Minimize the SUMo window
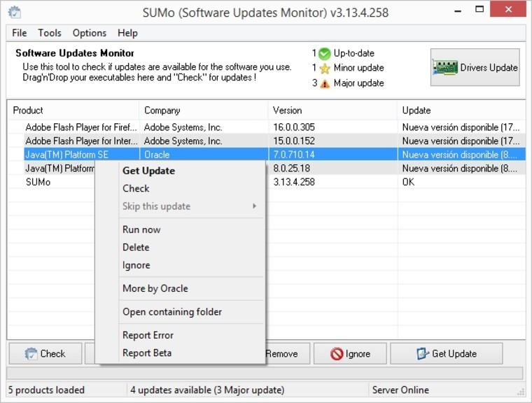The height and width of the screenshot is (403, 532). [x=458, y=10]
